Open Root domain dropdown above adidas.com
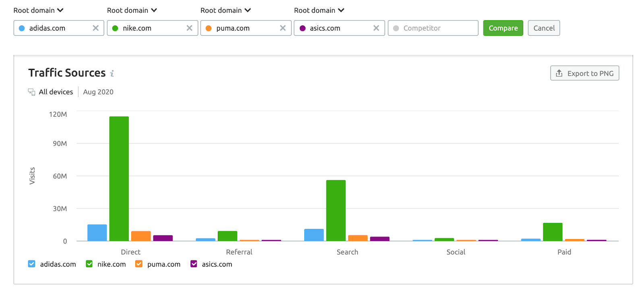 coord(39,10)
